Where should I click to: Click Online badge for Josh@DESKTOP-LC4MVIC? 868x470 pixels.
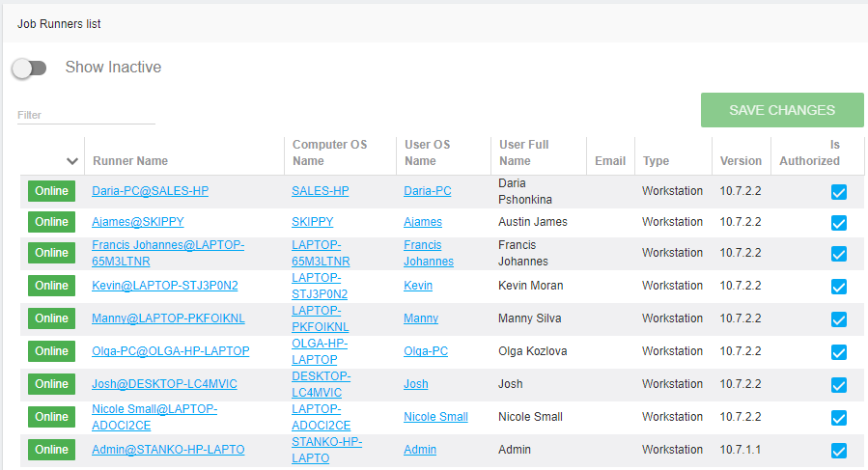pyautogui.click(x=51, y=384)
